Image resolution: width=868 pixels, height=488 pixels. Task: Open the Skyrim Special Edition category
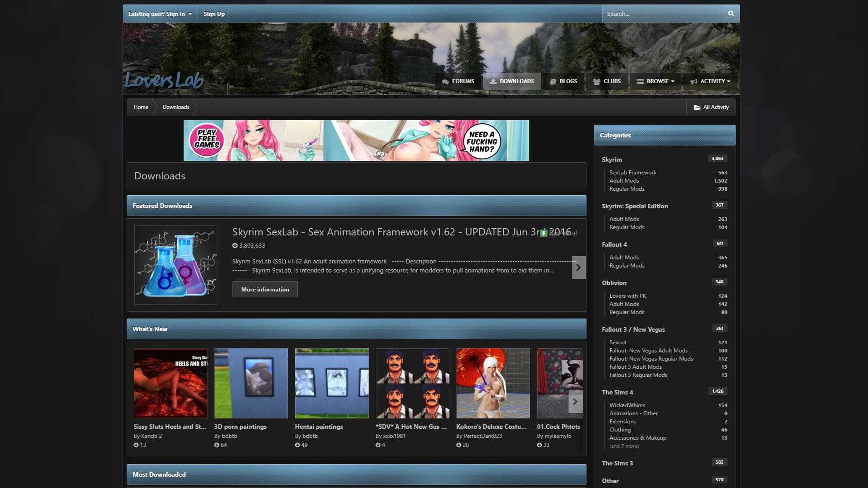634,206
